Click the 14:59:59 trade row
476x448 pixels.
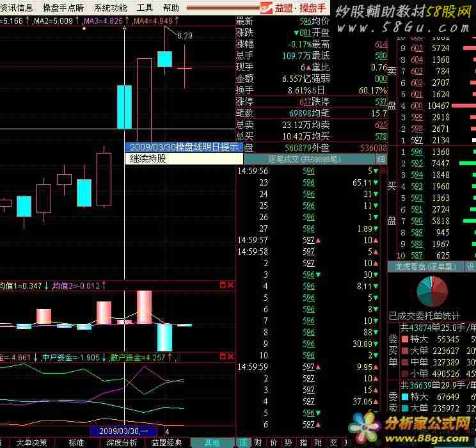[308, 367]
